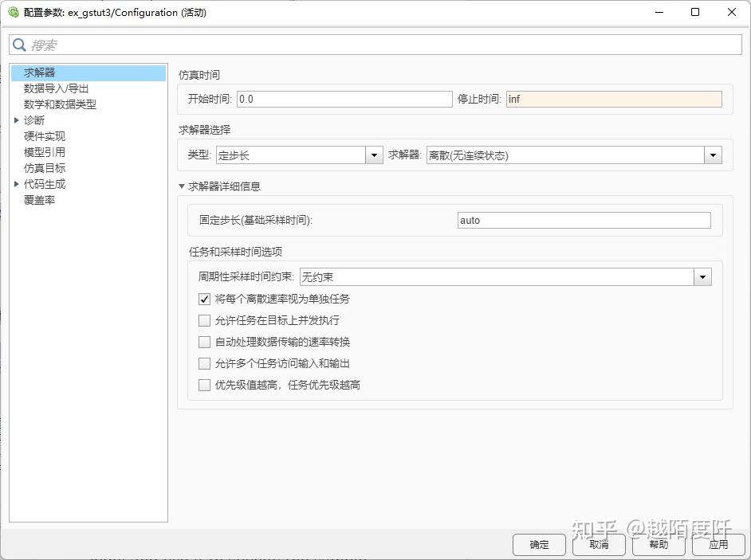Enable 自动处理数据传输的速率转换

(204, 343)
